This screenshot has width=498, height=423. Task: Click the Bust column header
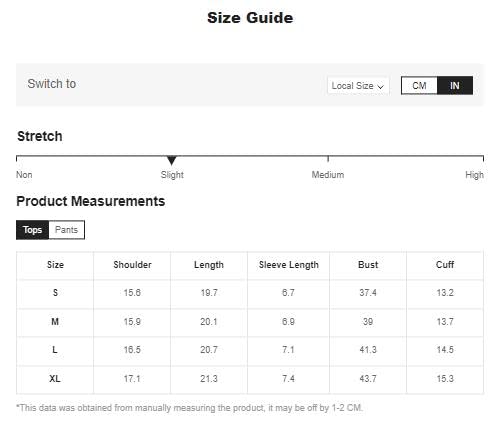(x=368, y=265)
